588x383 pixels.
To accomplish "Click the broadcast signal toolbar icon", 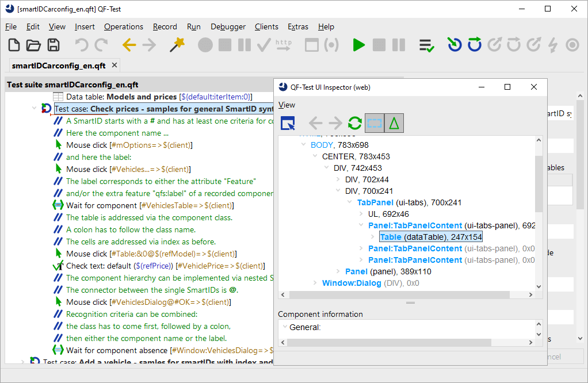I will [x=331, y=45].
